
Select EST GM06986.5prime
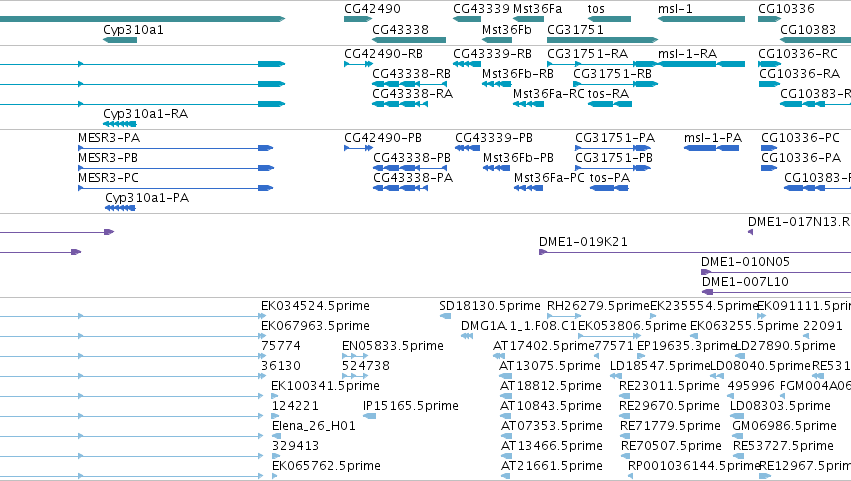[x=737, y=436]
